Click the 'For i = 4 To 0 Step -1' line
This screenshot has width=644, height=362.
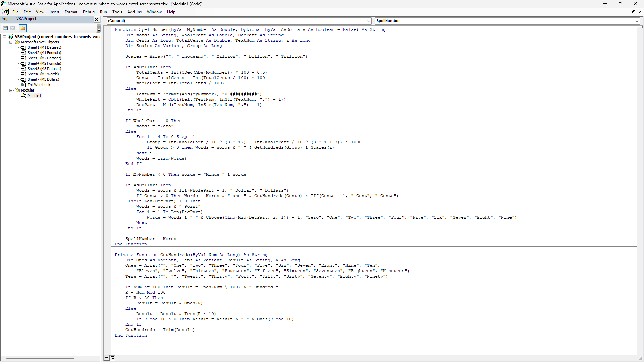point(165,137)
